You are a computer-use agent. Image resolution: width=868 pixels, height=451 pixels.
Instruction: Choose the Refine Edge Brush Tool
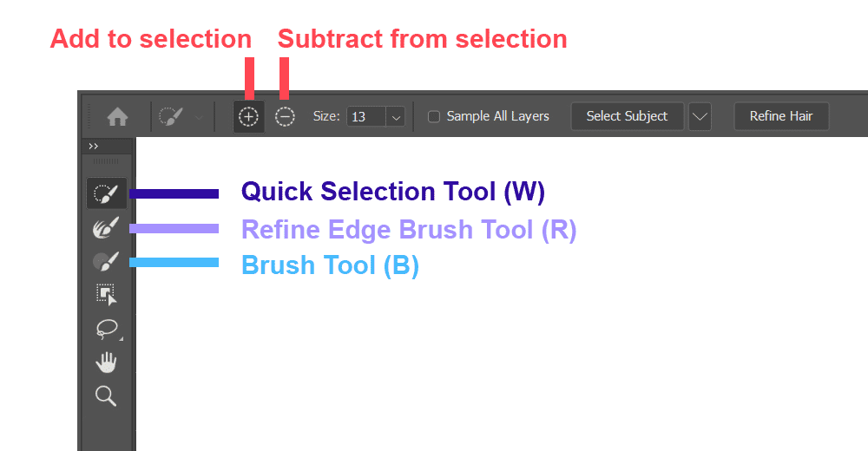106,228
